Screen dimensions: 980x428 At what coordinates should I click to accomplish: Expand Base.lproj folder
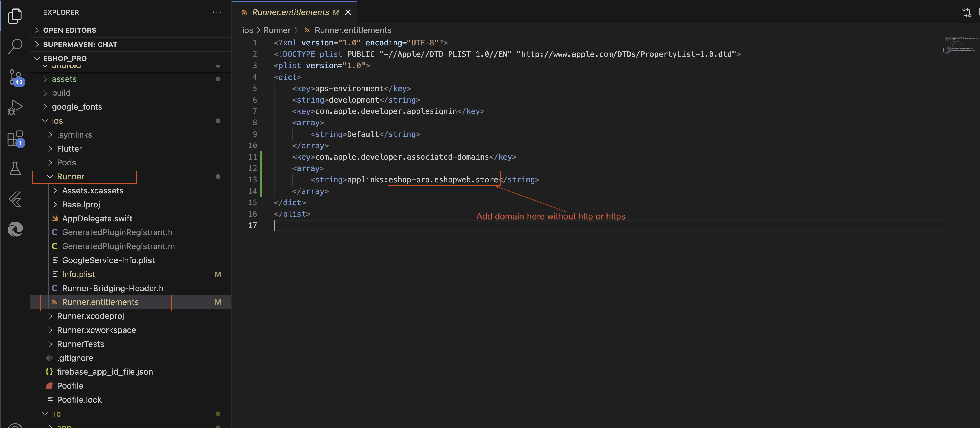(131, 205)
